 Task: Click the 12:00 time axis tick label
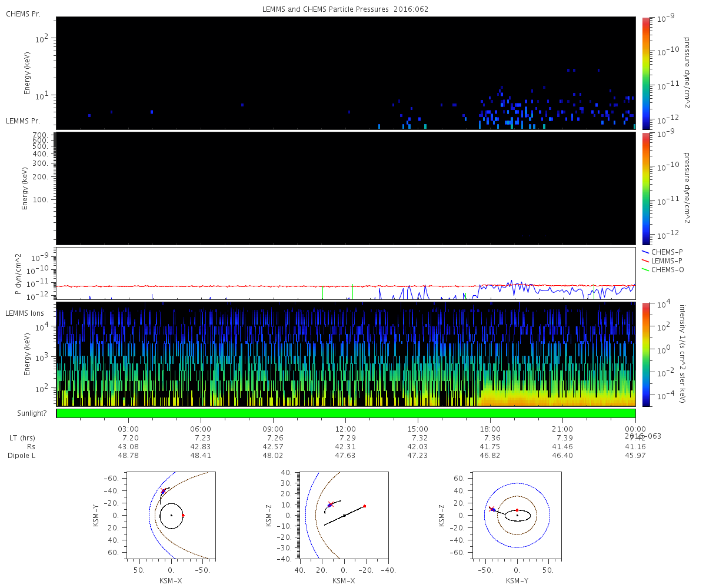pyautogui.click(x=345, y=429)
